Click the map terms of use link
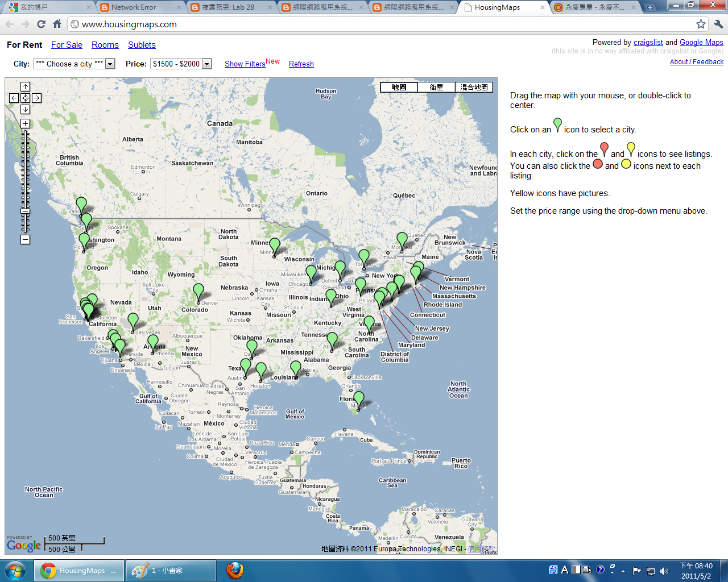The image size is (728, 582). [481, 549]
